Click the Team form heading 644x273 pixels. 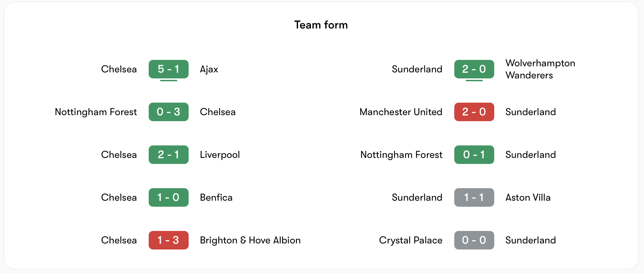tap(321, 25)
